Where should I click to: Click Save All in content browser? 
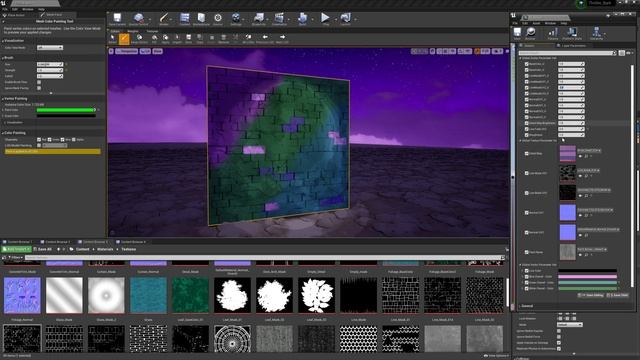(42, 249)
